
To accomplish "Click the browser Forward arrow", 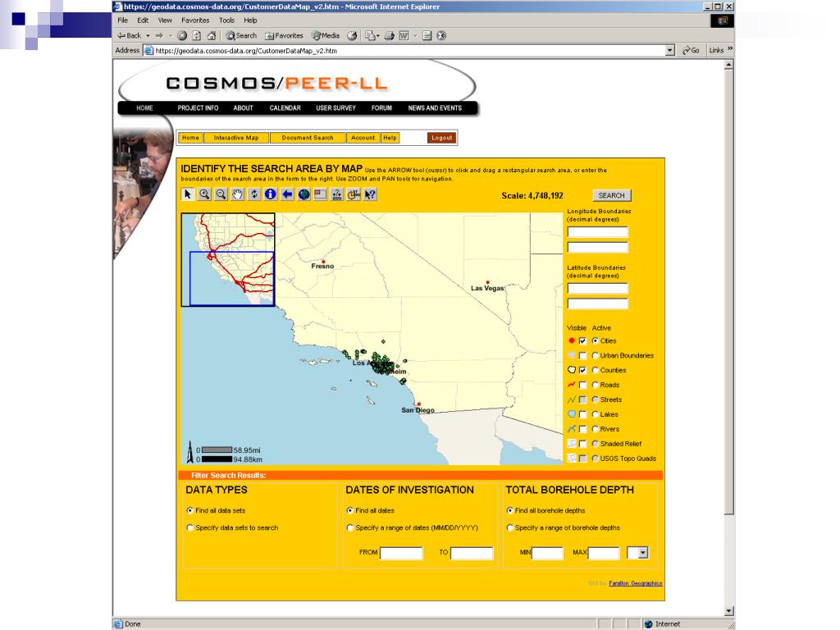I will click(x=159, y=35).
